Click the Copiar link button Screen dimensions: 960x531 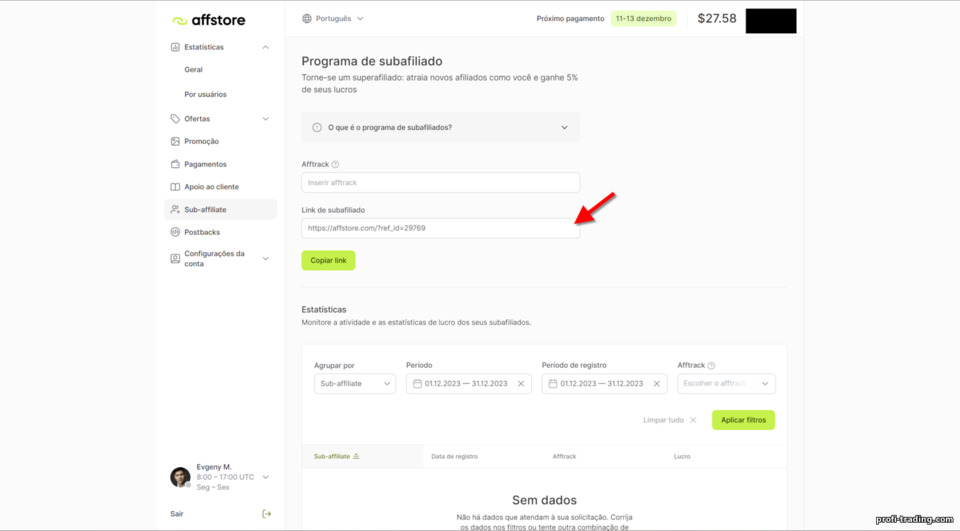click(328, 260)
